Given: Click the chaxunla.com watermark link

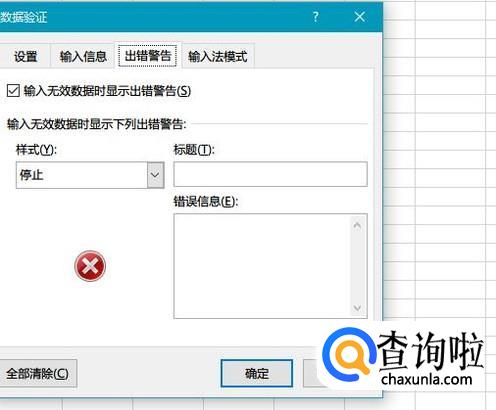Looking at the screenshot, I should pos(427,380).
